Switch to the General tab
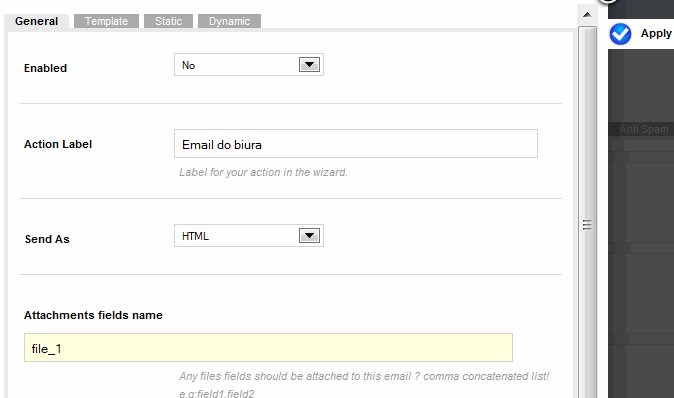674x398 pixels. pos(37,21)
